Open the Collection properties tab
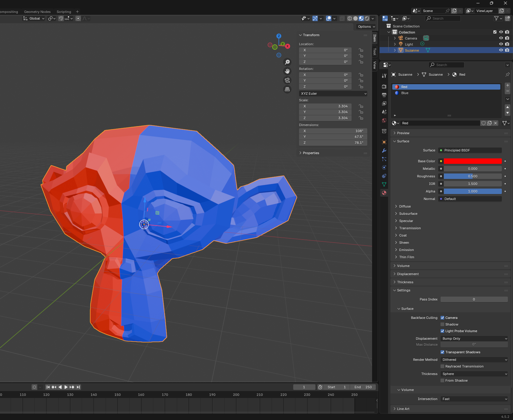Screen dimensions: 513x420 click(x=384, y=131)
